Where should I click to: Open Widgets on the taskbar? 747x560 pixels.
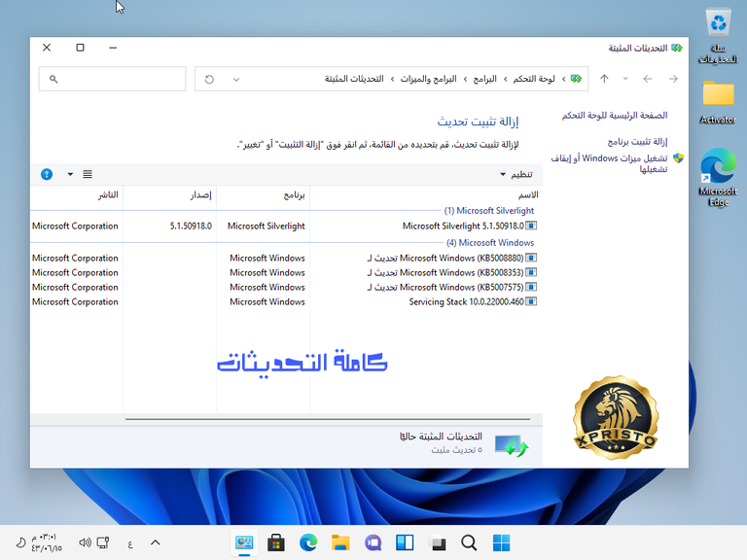tap(405, 542)
